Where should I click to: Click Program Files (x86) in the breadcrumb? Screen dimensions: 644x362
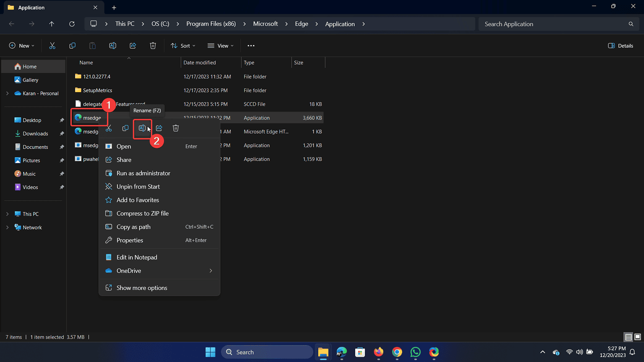pos(211,24)
